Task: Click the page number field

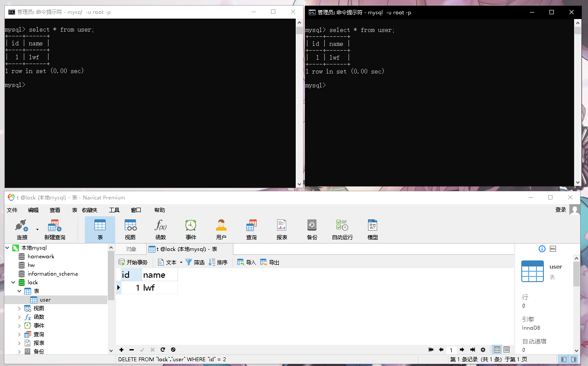Action: click(x=451, y=350)
